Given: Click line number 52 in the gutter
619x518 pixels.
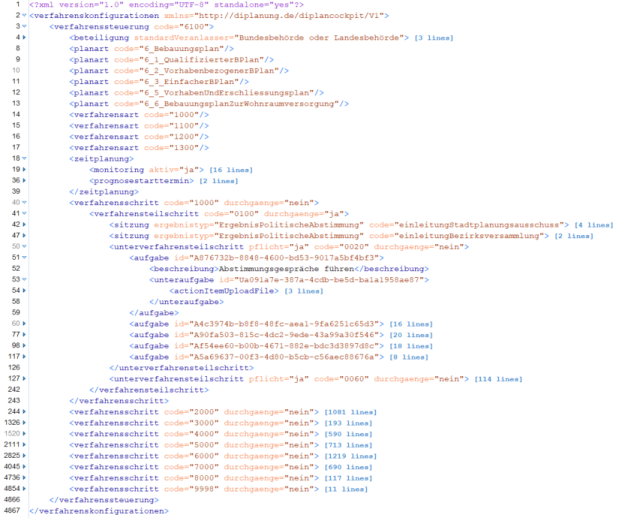Looking at the screenshot, I should coord(16,268).
